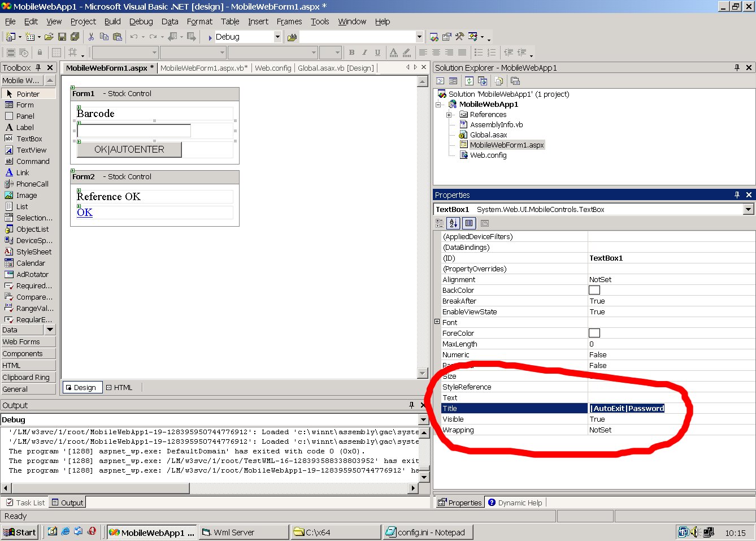Click the Save All toolbar icon
Image resolution: width=756 pixels, height=541 pixels.
tap(75, 37)
